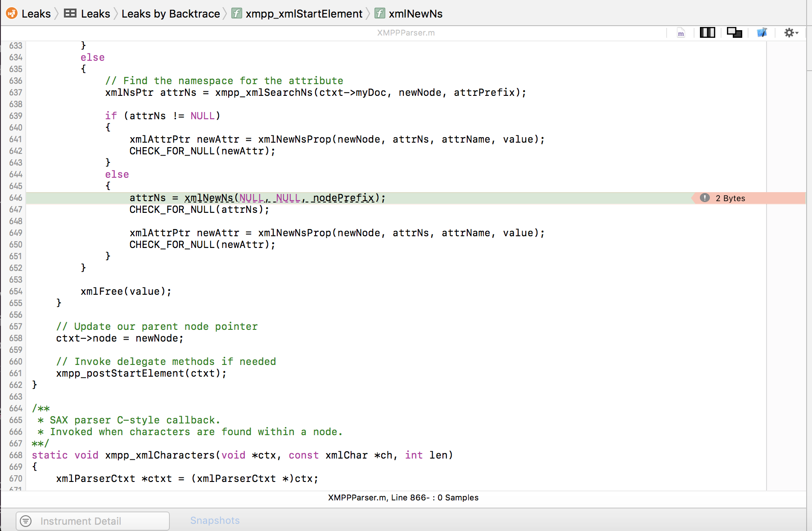Toggle the overlapping windows annotation icon
The image size is (812, 531).
pos(734,32)
